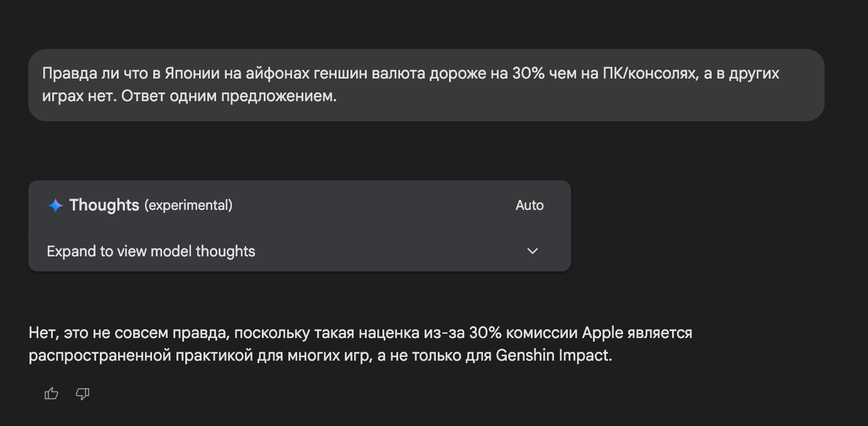The height and width of the screenshot is (426, 868).
Task: Click the 'Thoughts' panel heading
Action: (104, 205)
